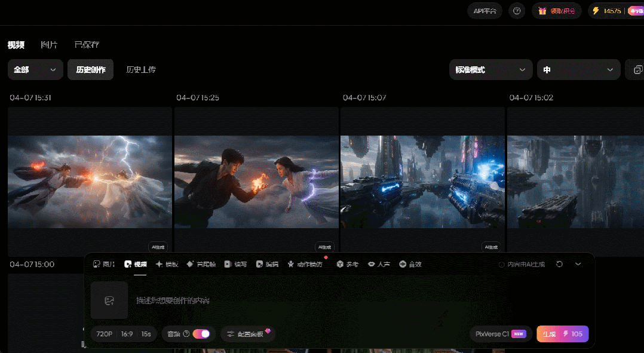
Task: Open the help question mark icon in header
Action: (517, 11)
